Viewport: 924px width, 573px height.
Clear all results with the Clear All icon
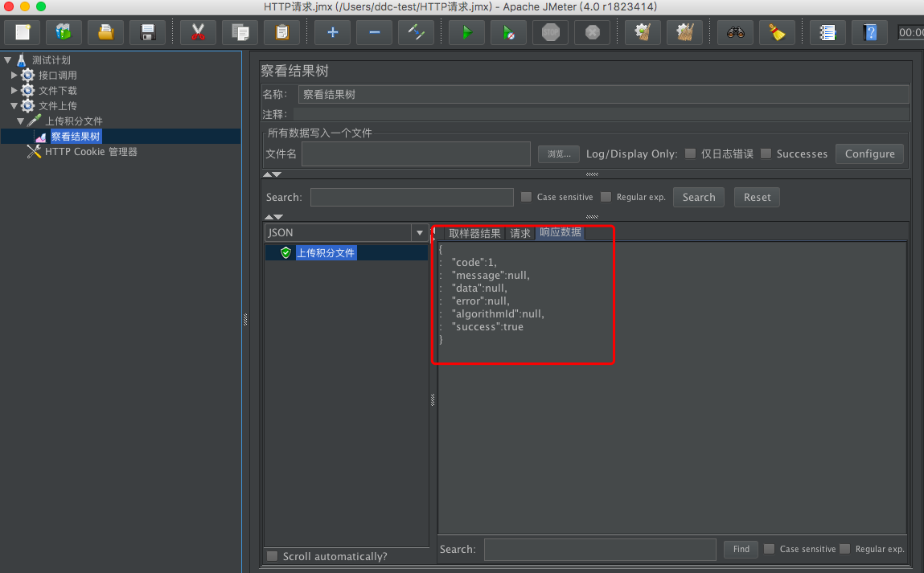[x=684, y=32]
